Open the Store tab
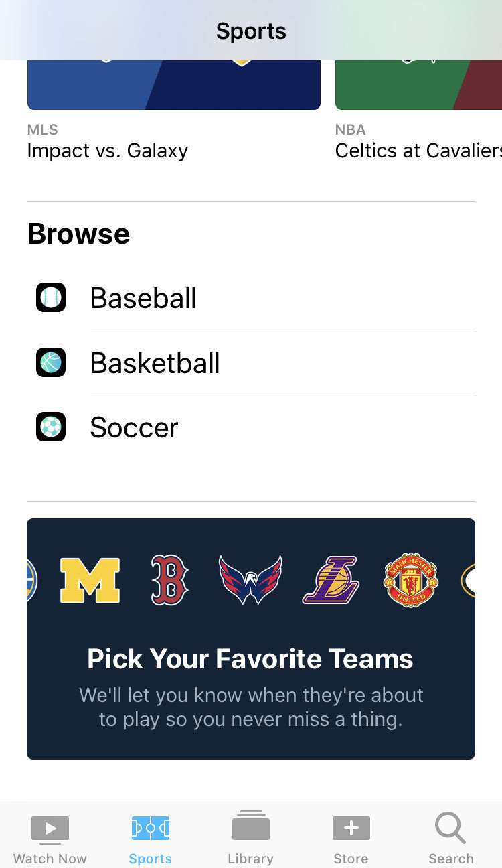The image size is (502, 868). pos(351,839)
